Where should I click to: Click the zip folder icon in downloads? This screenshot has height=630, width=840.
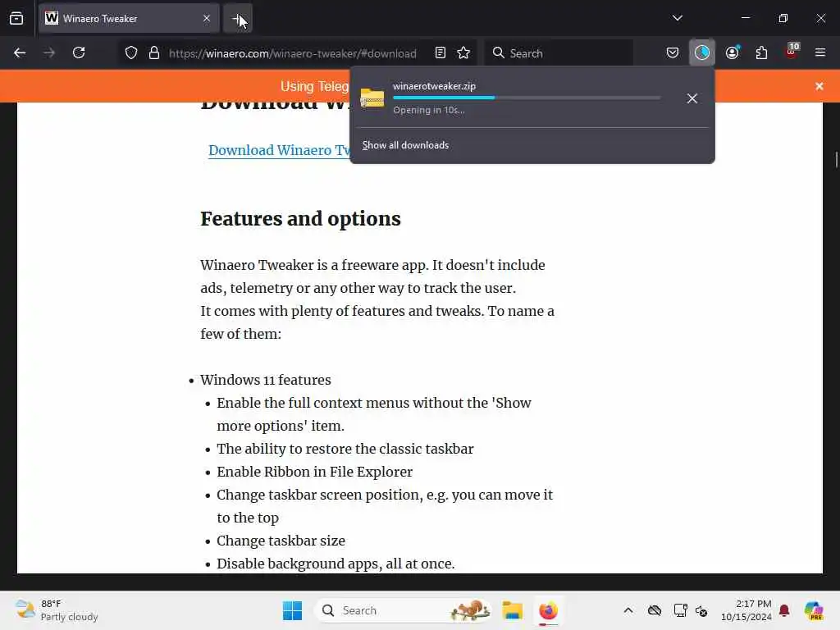pyautogui.click(x=372, y=98)
